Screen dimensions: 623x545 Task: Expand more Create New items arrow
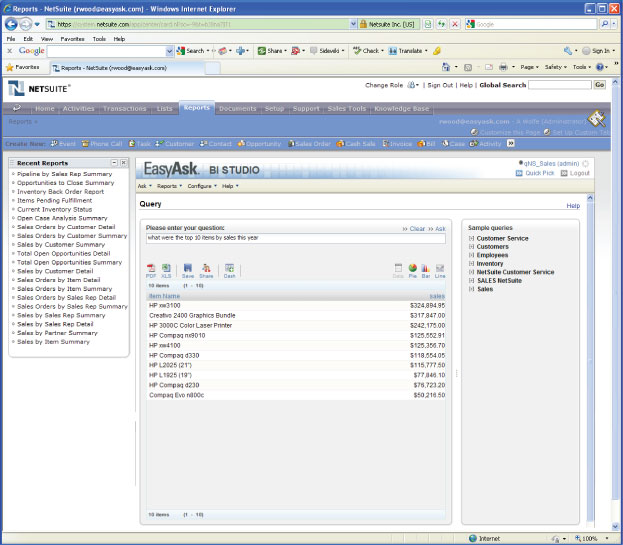pos(511,143)
